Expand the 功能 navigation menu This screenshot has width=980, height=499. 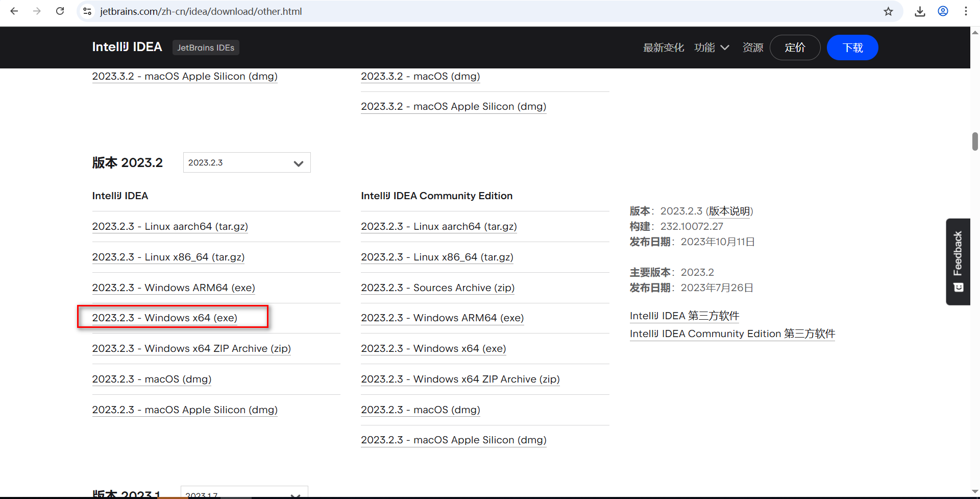[x=712, y=47]
